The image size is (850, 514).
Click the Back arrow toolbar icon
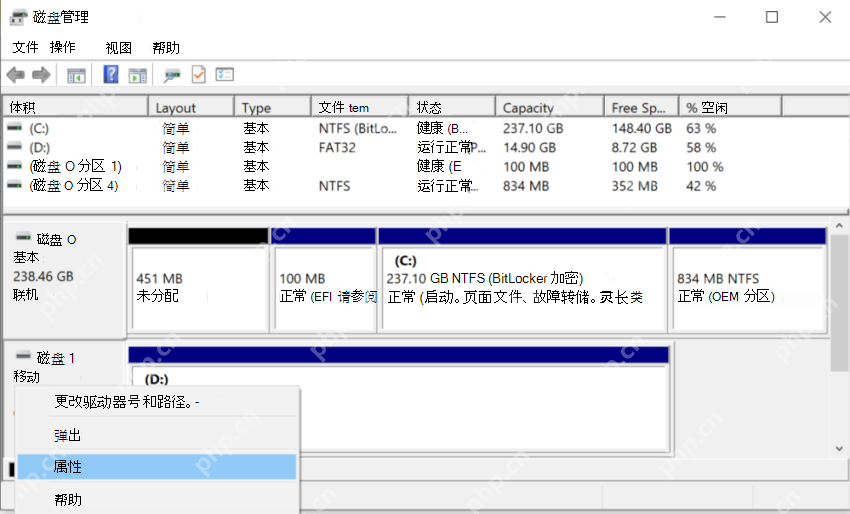tap(16, 74)
